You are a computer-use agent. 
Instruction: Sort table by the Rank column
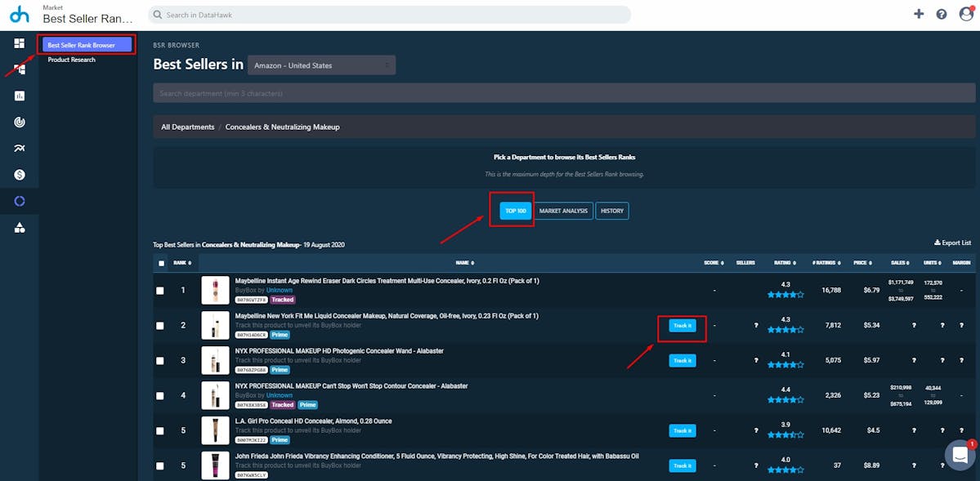pos(182,263)
